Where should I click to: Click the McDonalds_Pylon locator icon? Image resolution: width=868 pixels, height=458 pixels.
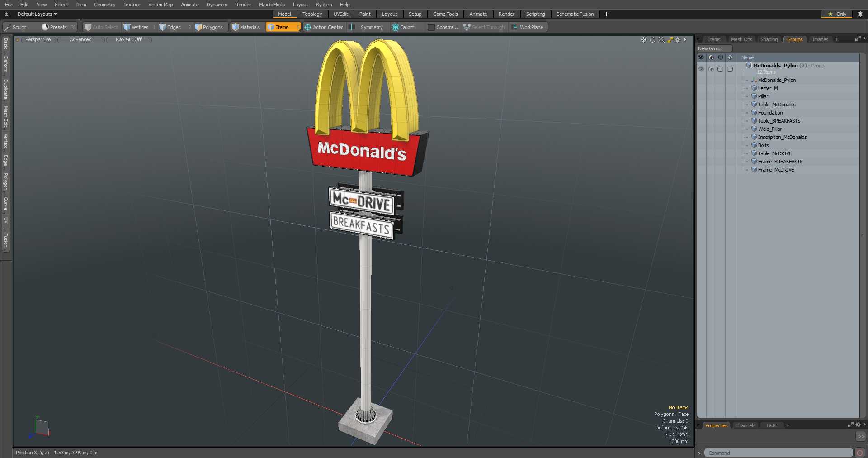coord(754,80)
